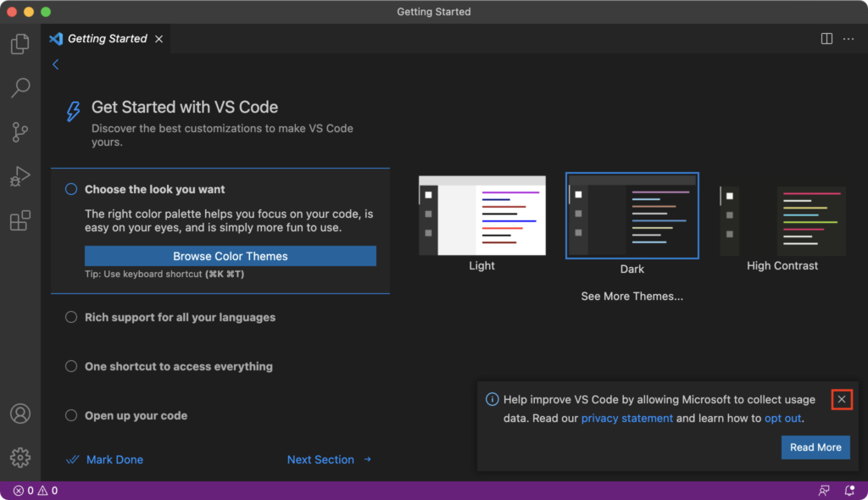The height and width of the screenshot is (500, 868).
Task: Expand 'Open up your code' step
Action: (x=136, y=415)
